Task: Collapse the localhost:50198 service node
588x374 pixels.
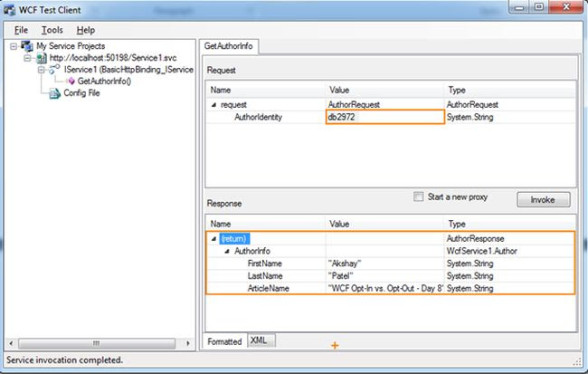Action: click(27, 58)
